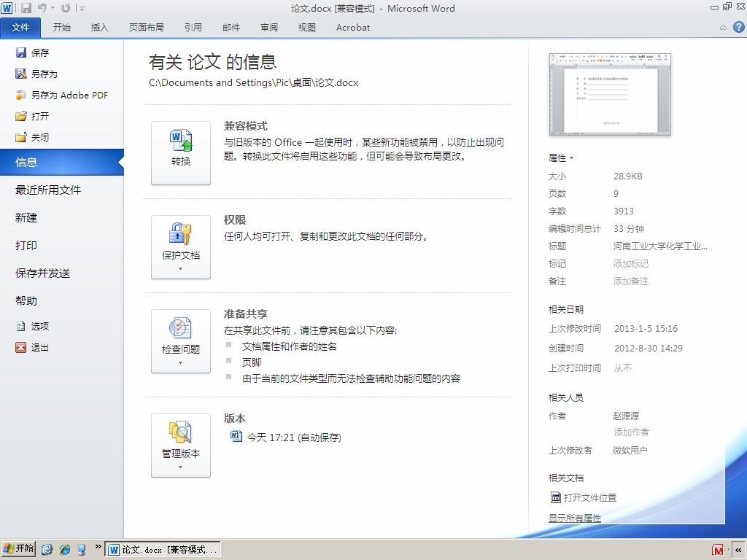Click the Save icon in quick access toolbar
Screen dimensions: 747x560
[26, 8]
